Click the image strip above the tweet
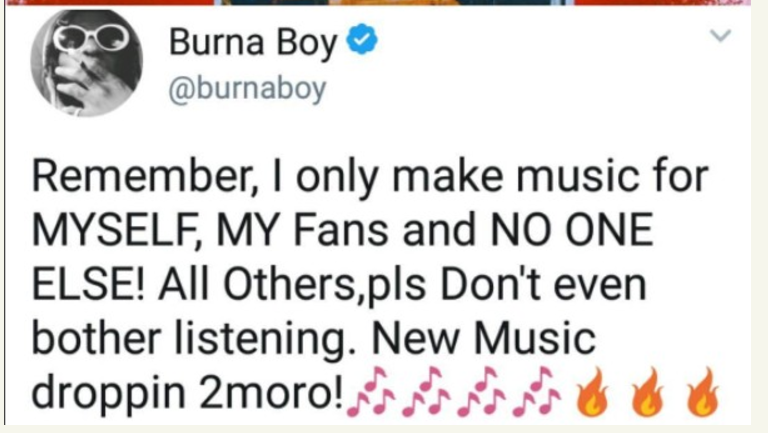The height and width of the screenshot is (433, 768). [378, 2]
